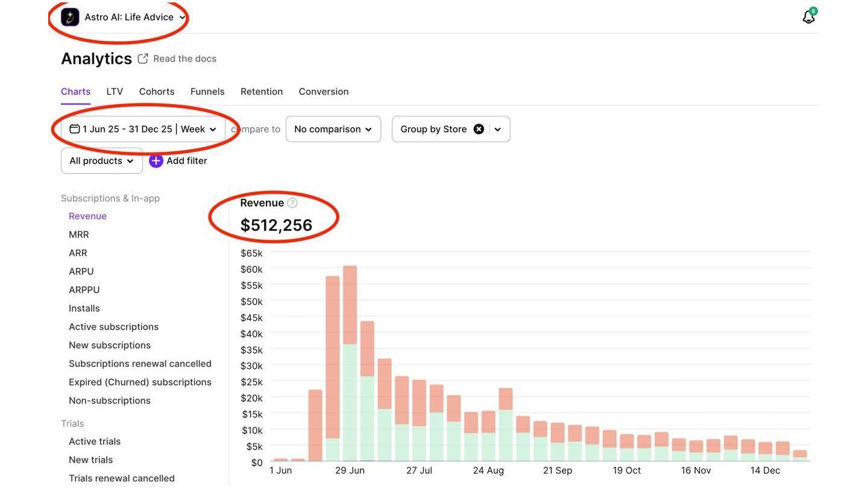The image size is (868, 488).
Task: Follow the Read the docs link
Action: (184, 58)
